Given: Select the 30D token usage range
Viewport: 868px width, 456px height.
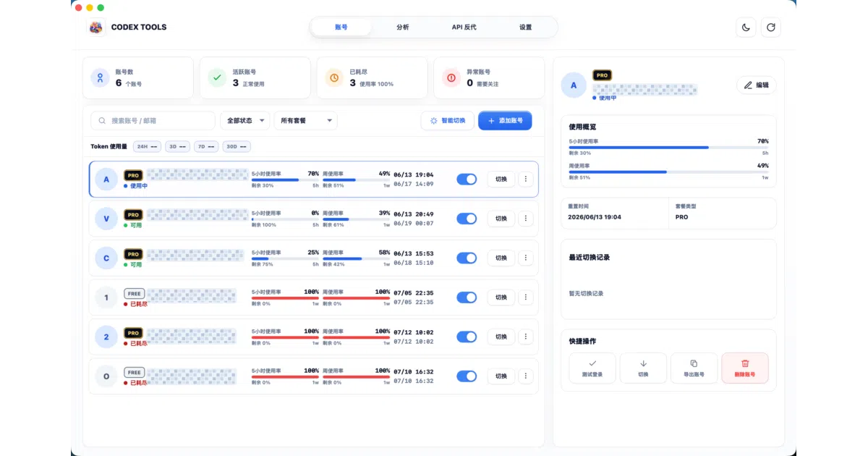Looking at the screenshot, I should (237, 146).
